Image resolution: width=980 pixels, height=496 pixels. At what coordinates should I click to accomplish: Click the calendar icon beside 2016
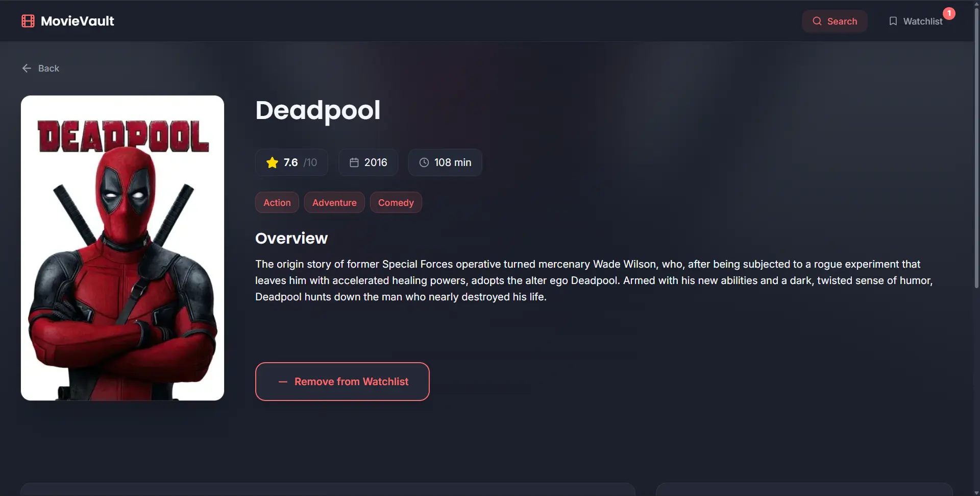(354, 162)
